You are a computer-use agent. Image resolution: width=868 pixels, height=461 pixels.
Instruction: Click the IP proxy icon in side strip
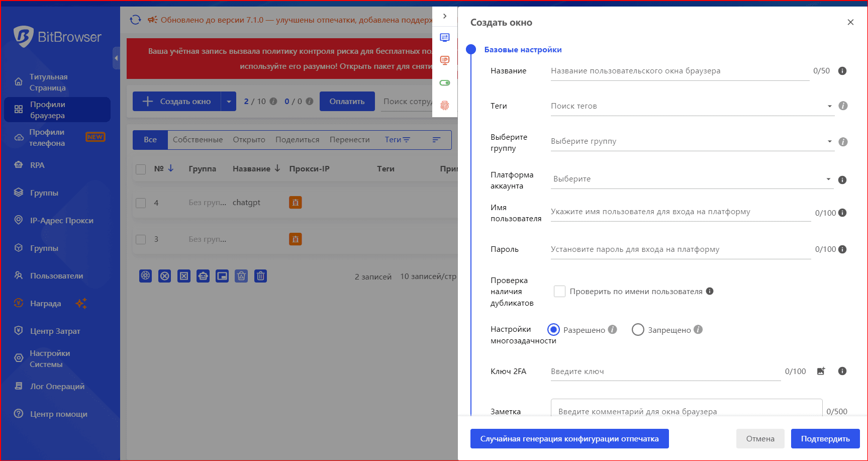click(445, 60)
